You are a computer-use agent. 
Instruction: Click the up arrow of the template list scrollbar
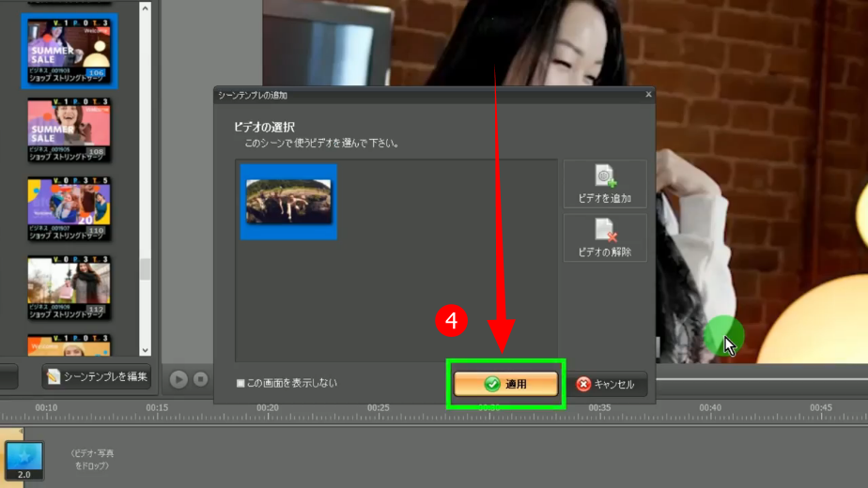[145, 8]
